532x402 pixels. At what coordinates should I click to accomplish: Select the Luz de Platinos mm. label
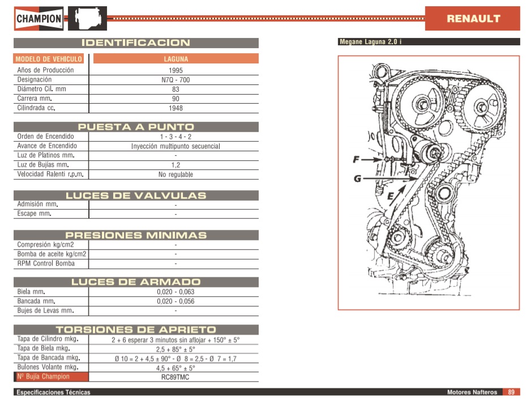[46, 155]
